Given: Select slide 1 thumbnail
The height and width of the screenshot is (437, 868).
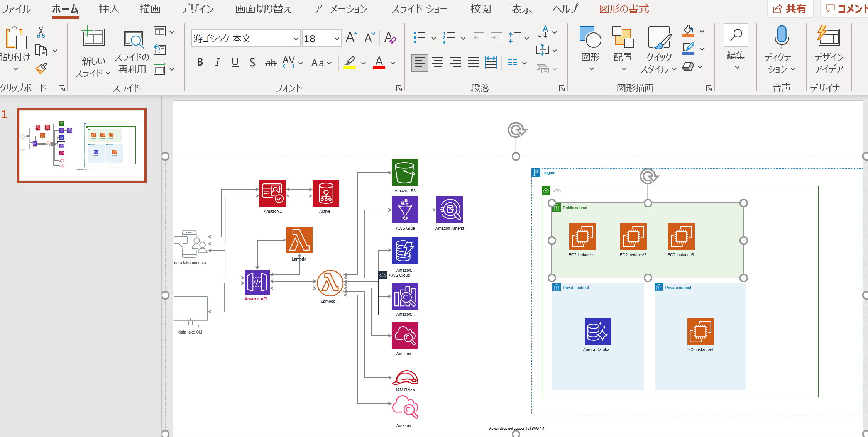Looking at the screenshot, I should pos(82,146).
